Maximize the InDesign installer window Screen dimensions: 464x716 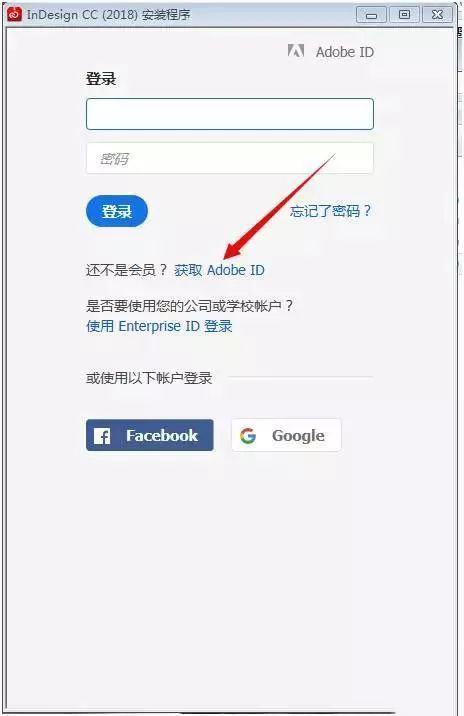tap(404, 15)
